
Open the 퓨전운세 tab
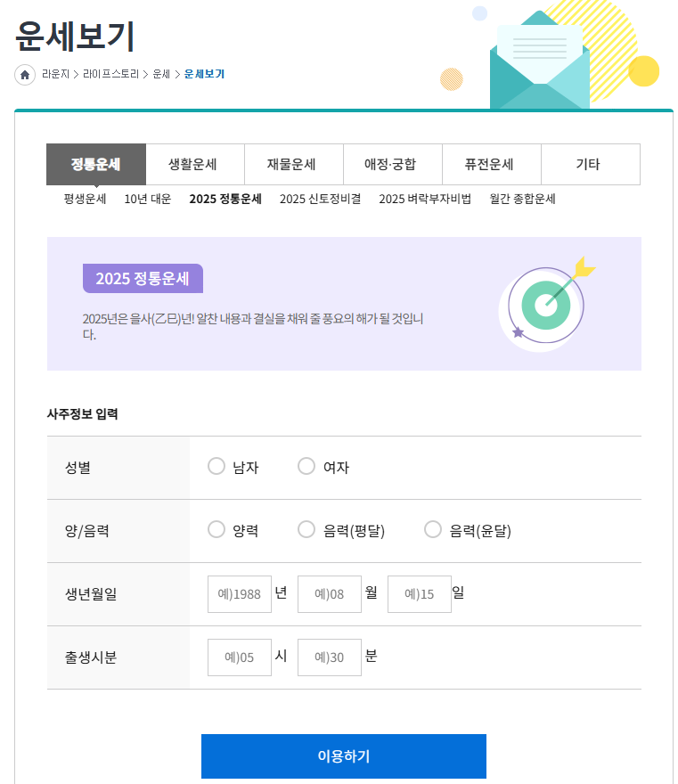tap(492, 164)
